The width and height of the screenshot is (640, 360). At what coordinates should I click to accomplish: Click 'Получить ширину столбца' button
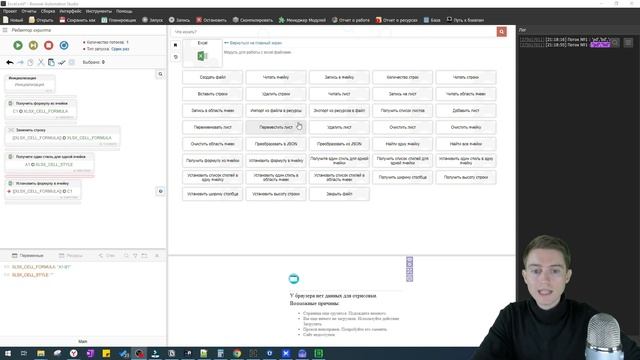tap(402, 178)
